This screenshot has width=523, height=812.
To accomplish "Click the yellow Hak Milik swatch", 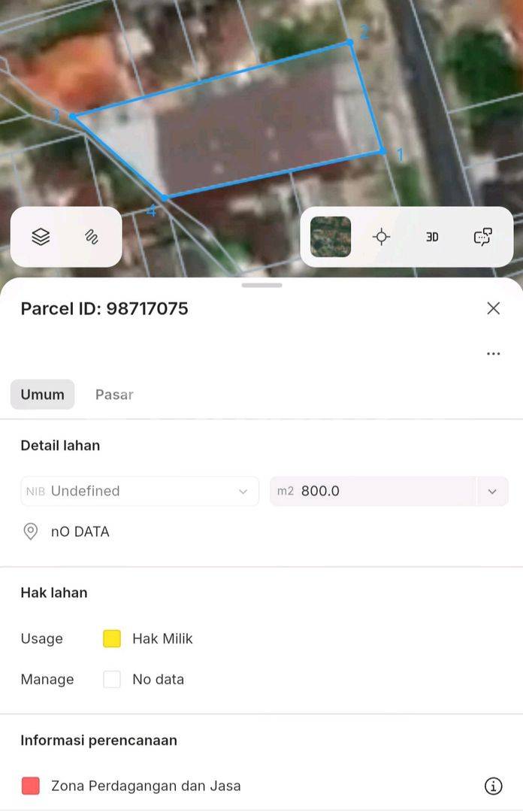I will click(112, 638).
